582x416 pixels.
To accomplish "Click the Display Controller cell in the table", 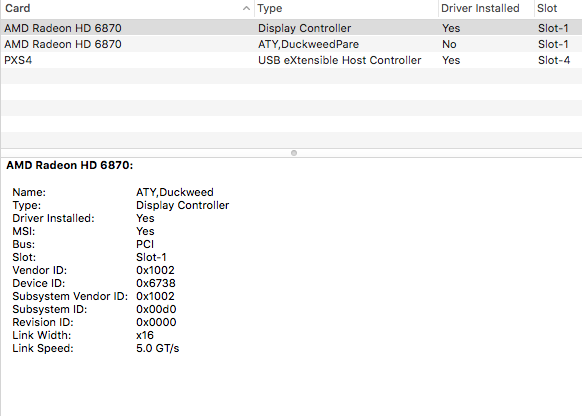I will [x=304, y=28].
